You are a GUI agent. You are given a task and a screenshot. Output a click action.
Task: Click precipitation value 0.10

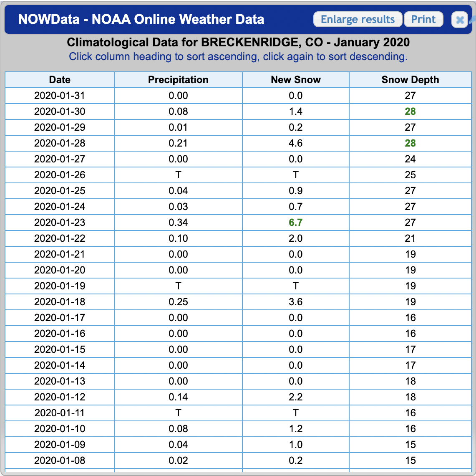click(178, 238)
